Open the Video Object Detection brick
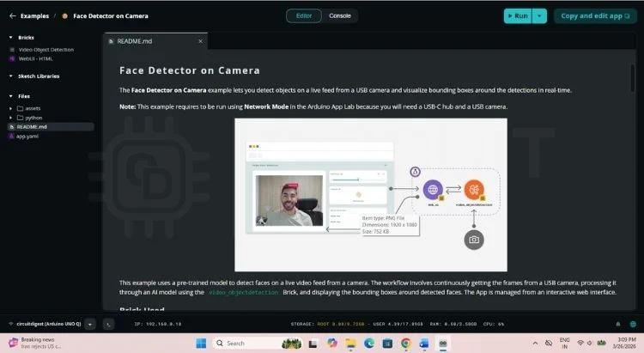The image size is (644, 353). [x=46, y=50]
